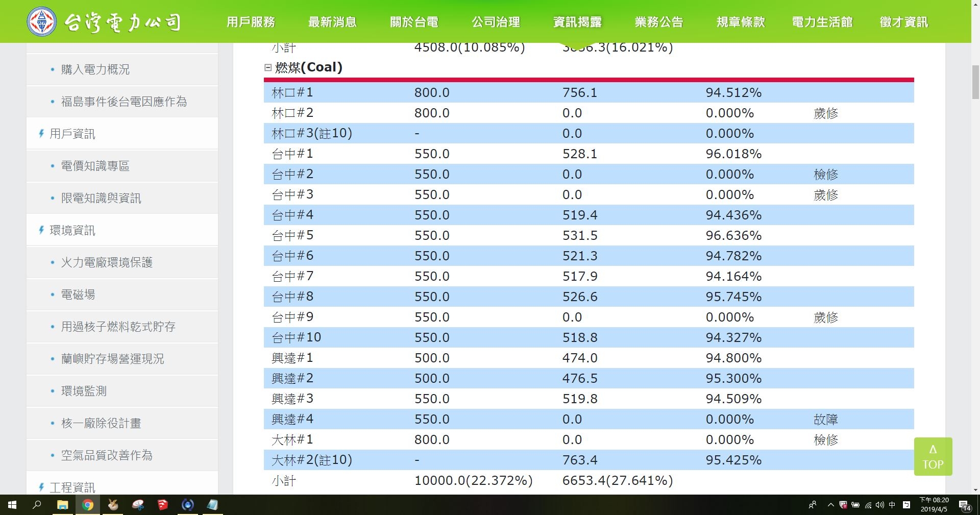
Task: Open 福島事件後台電因應作為 link
Action: (x=124, y=102)
